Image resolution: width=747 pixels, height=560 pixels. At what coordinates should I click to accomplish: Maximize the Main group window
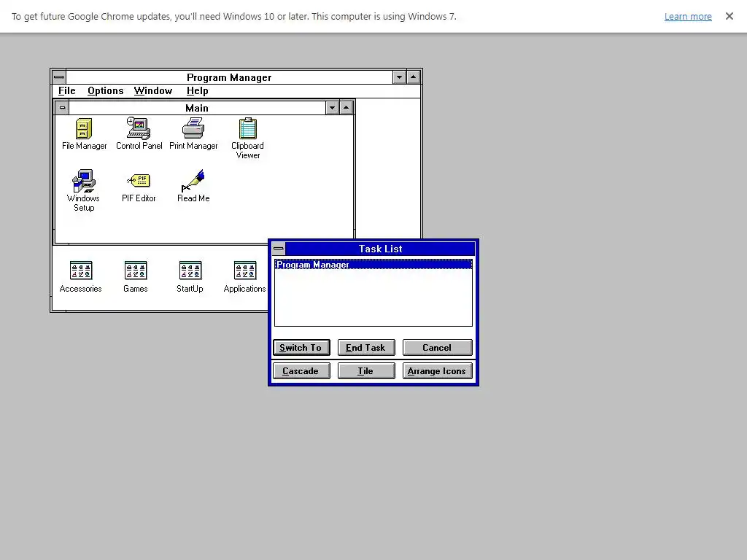point(346,108)
